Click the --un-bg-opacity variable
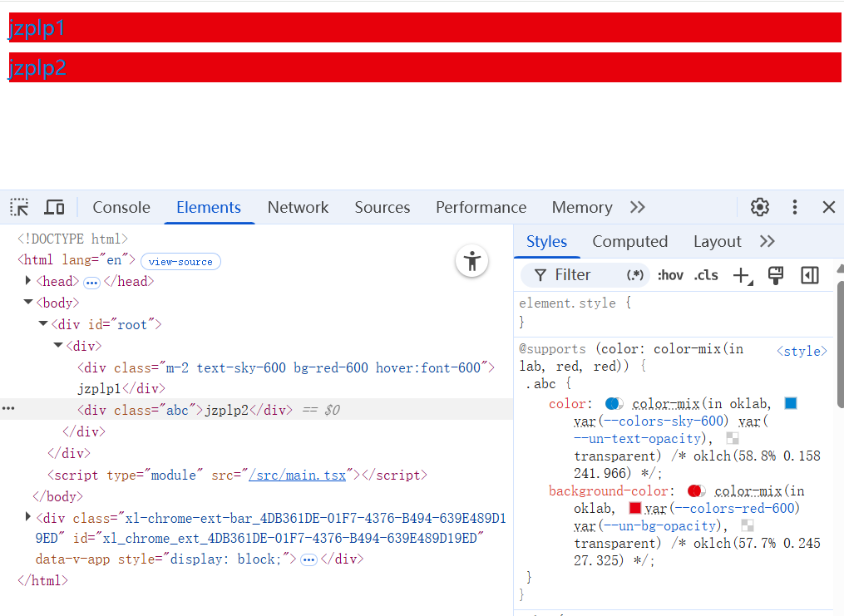Viewport: 844px width, 616px height. (x=660, y=525)
